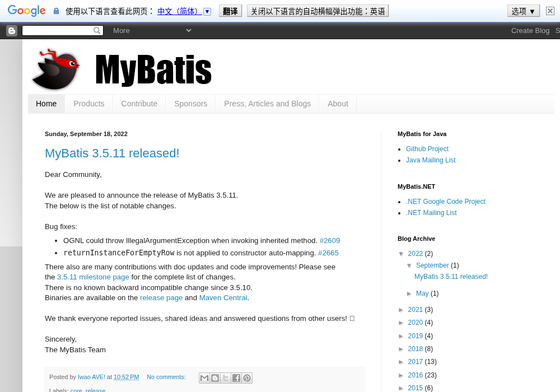The height and width of the screenshot is (392, 560).
Task: Share the post to Pinterest
Action: 247,377
